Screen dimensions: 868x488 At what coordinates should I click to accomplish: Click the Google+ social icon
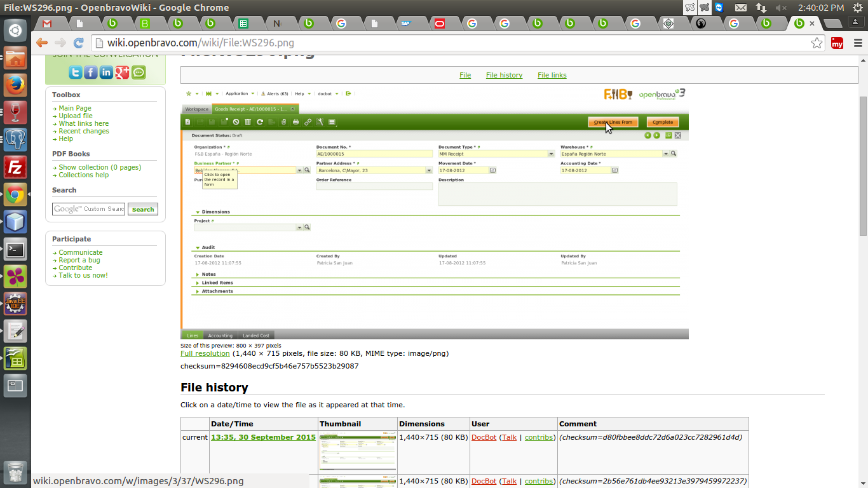point(122,72)
